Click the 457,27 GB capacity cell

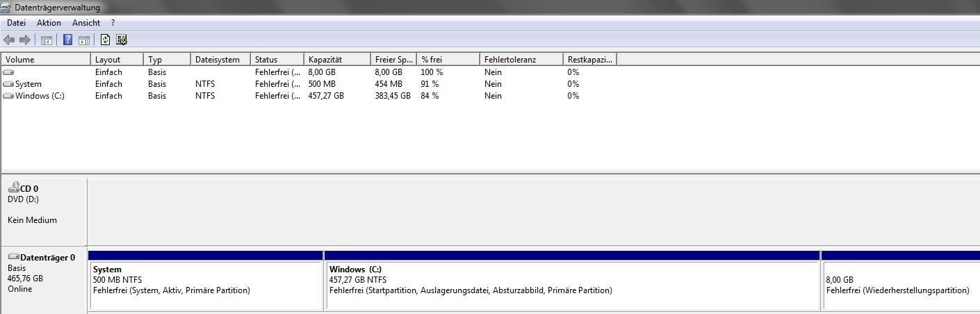pyautogui.click(x=326, y=96)
